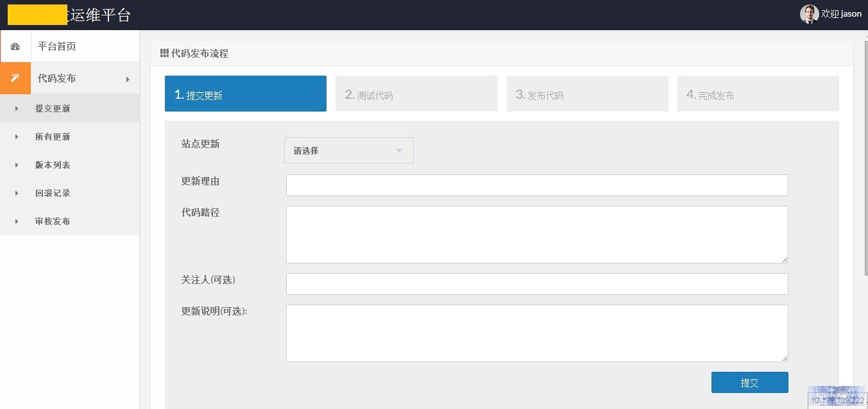Collapse the 代码发布 menu using its right arrow
Screen dimensions: 868x409
tap(128, 79)
